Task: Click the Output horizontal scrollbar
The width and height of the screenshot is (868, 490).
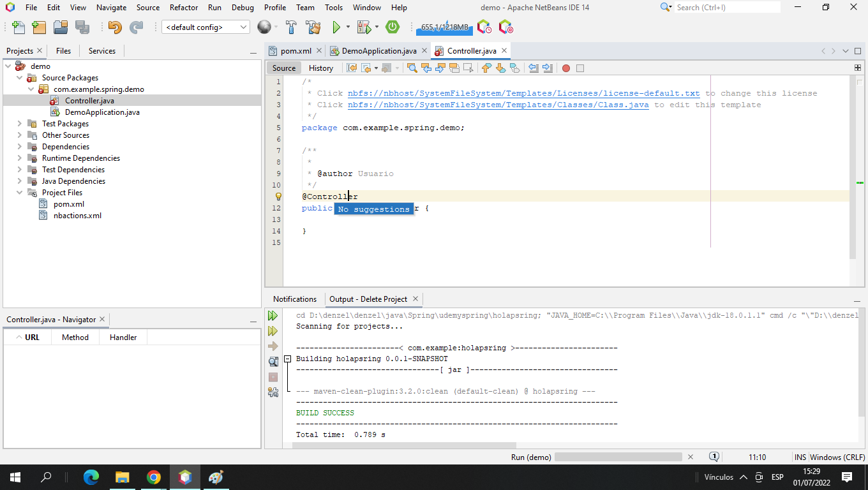Action: click(x=404, y=445)
